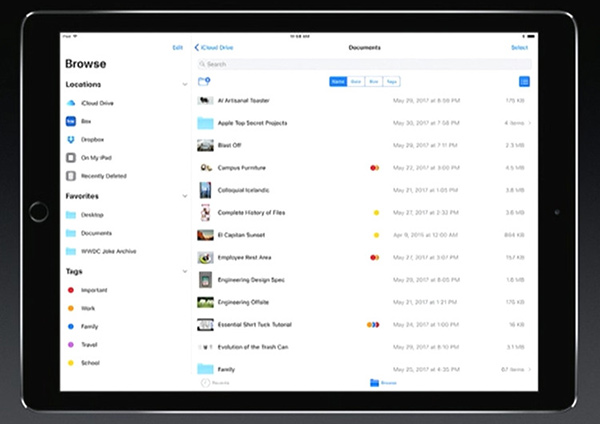Open Engineering Design Spec thumbnail
The image size is (600, 424).
click(205, 280)
